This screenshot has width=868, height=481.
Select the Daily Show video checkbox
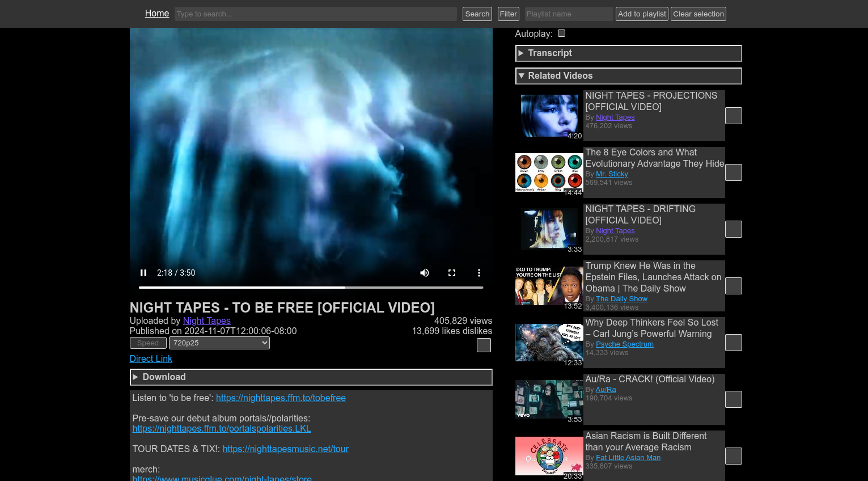(x=734, y=286)
